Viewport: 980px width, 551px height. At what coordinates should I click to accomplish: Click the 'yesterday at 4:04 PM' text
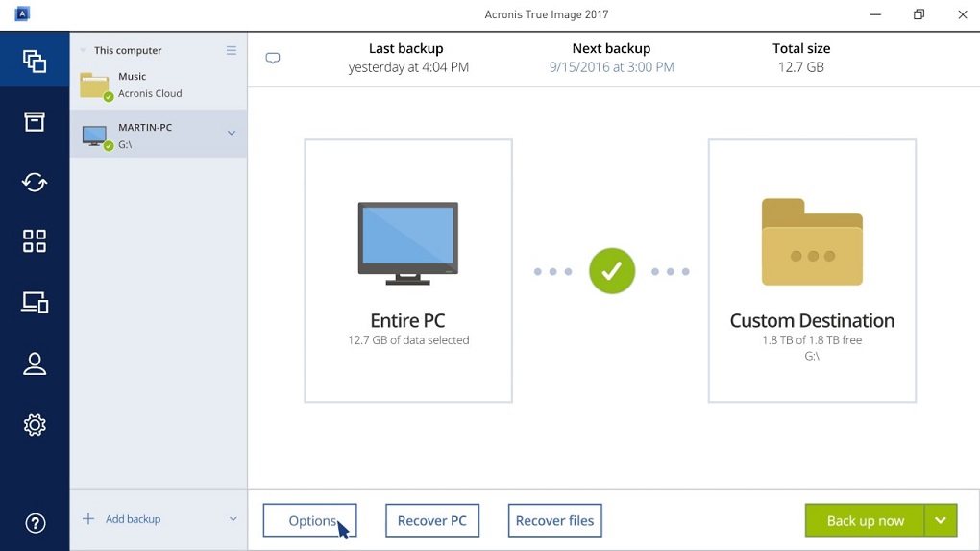408,67
